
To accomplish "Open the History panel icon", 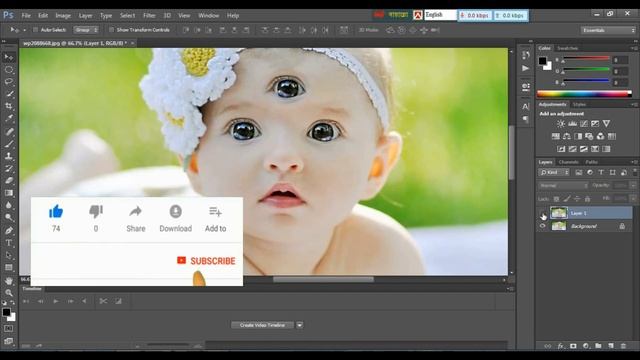I will (x=526, y=55).
